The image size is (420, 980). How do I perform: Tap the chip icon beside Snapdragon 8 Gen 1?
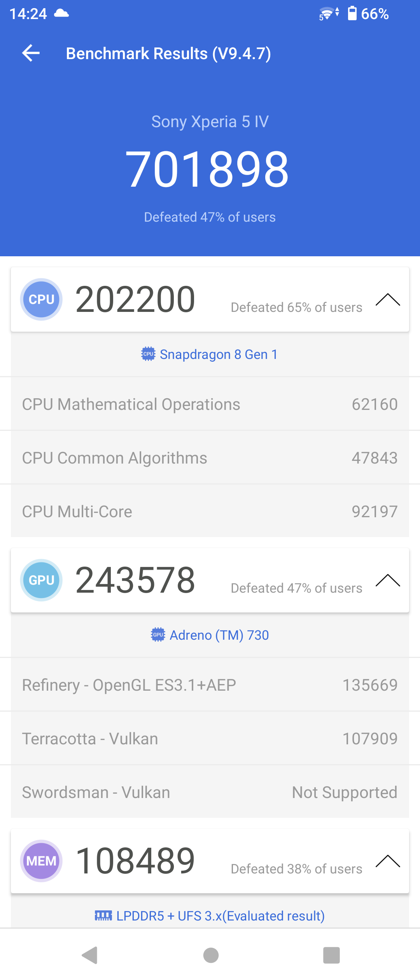point(148,354)
